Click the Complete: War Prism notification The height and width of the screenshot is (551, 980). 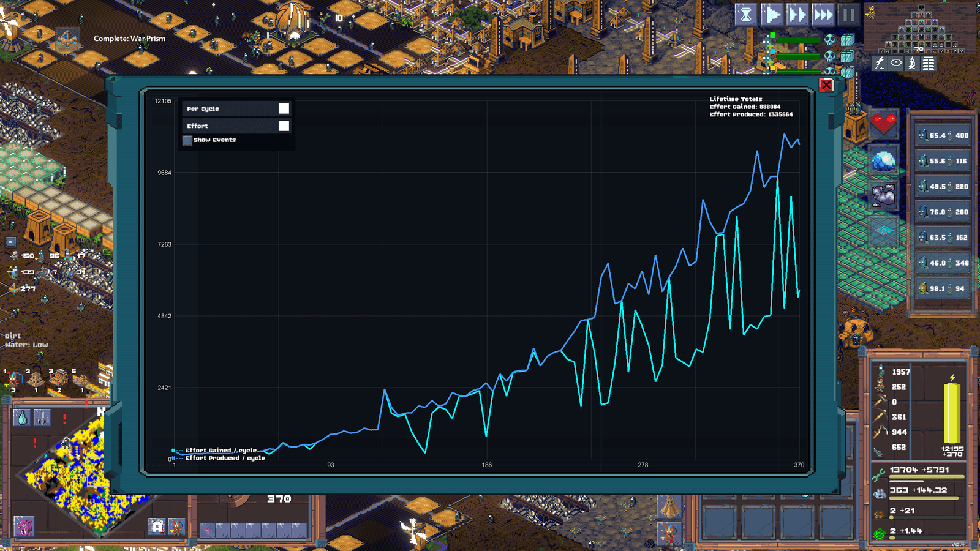(129, 39)
